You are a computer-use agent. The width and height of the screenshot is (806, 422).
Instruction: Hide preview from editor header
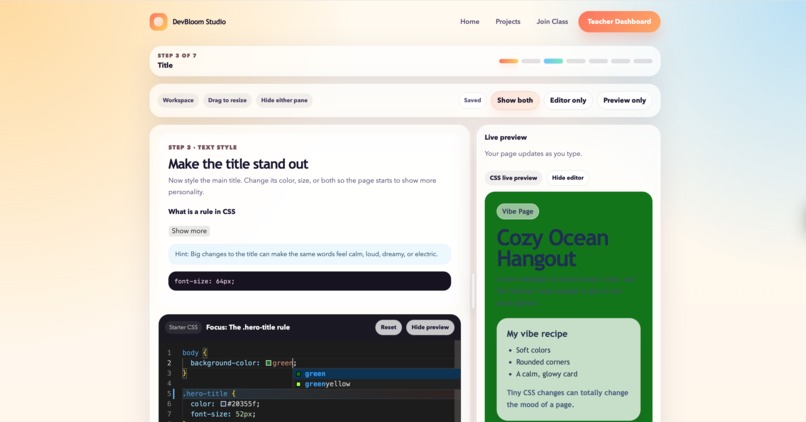(x=430, y=327)
